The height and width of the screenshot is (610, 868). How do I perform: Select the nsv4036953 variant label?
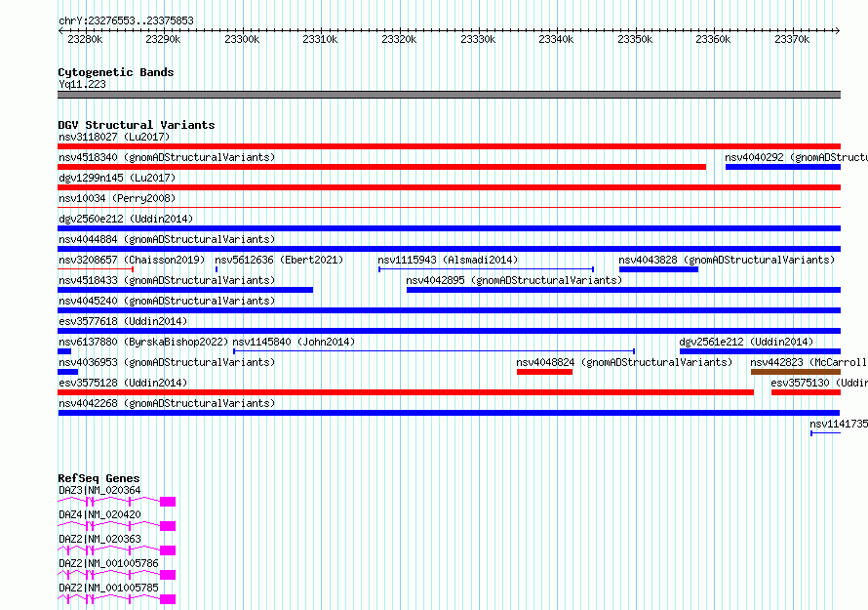[x=167, y=362]
